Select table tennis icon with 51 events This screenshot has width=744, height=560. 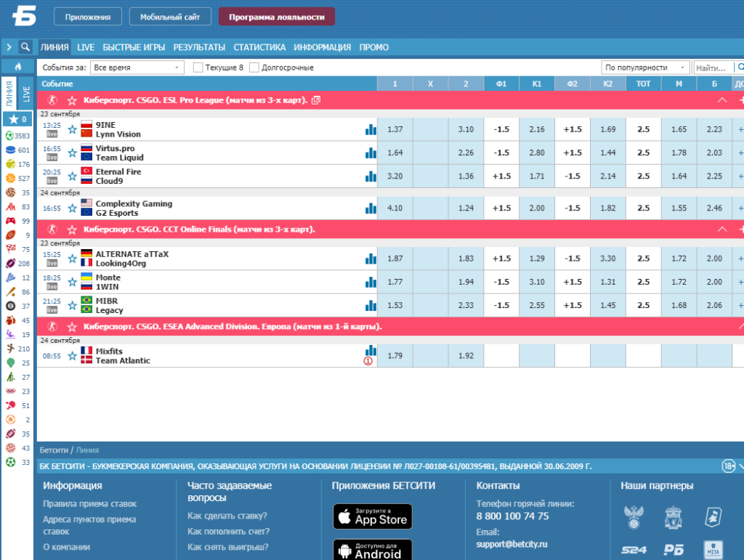pos(10,405)
